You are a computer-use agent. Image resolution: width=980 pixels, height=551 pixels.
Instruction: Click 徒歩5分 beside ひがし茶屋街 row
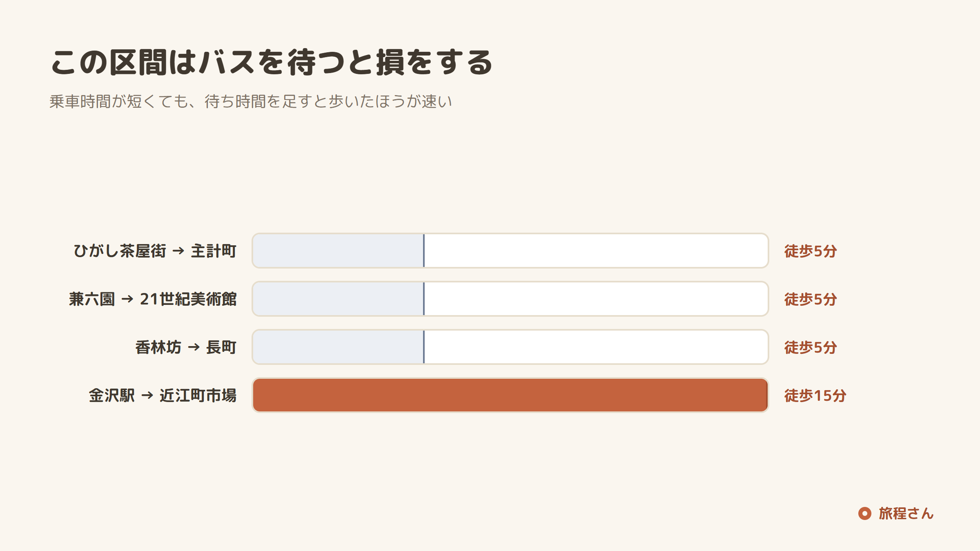tap(811, 251)
